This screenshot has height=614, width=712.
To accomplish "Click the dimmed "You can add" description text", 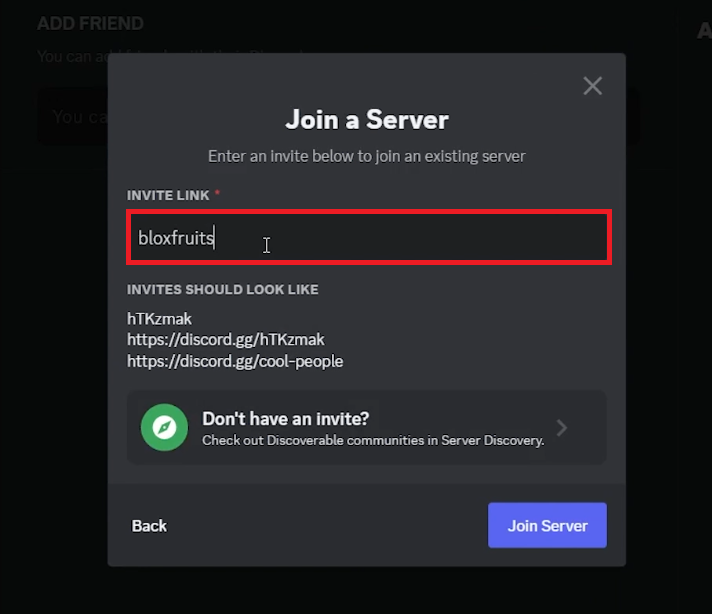I will (70, 57).
